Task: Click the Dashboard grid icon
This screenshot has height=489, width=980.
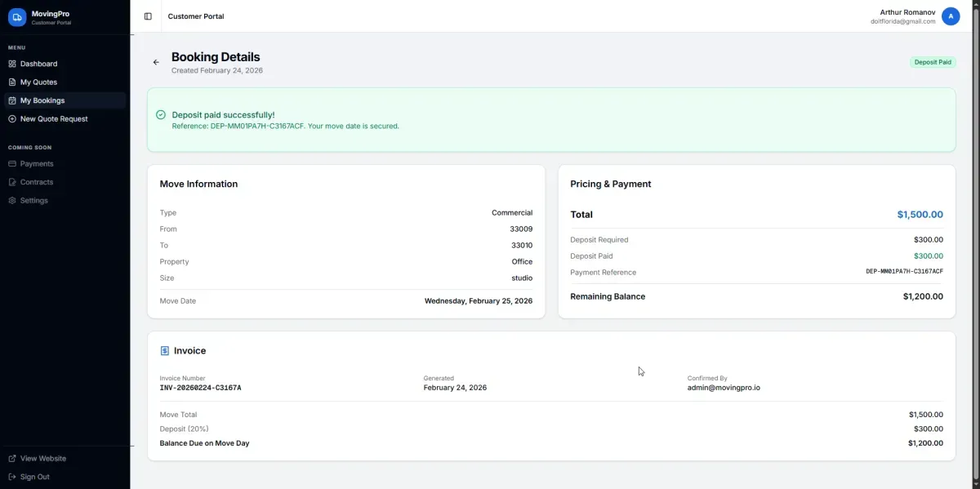Action: tap(12, 64)
